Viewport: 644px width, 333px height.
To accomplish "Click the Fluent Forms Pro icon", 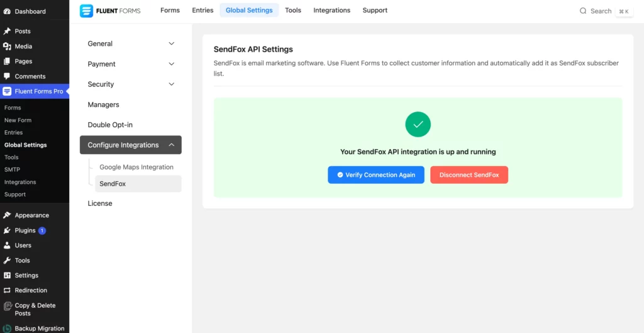I will click(7, 91).
